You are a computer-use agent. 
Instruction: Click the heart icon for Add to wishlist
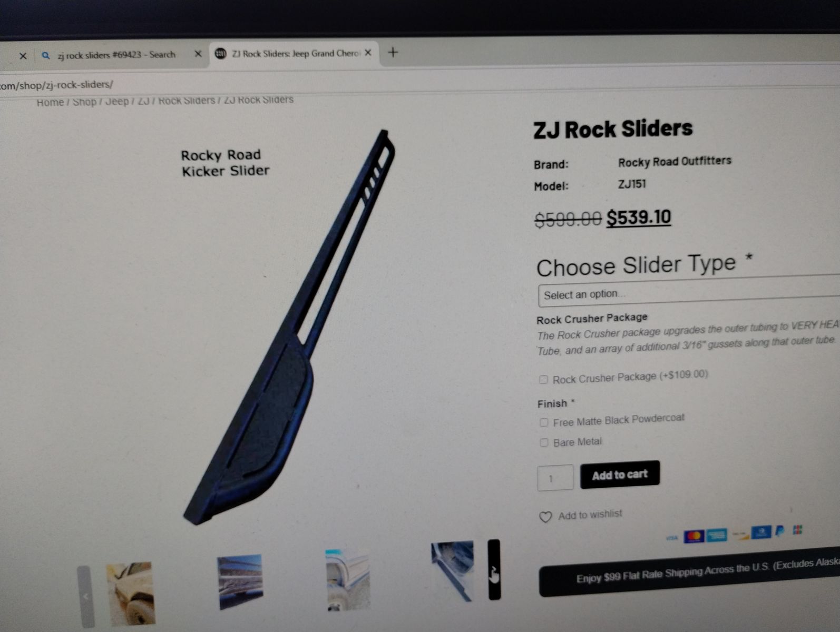coord(545,517)
